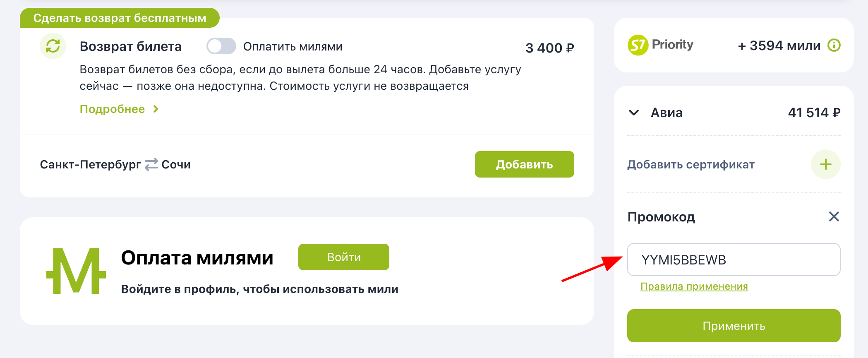The width and height of the screenshot is (868, 358).
Task: Open Правила применения rules link
Action: pyautogui.click(x=694, y=286)
